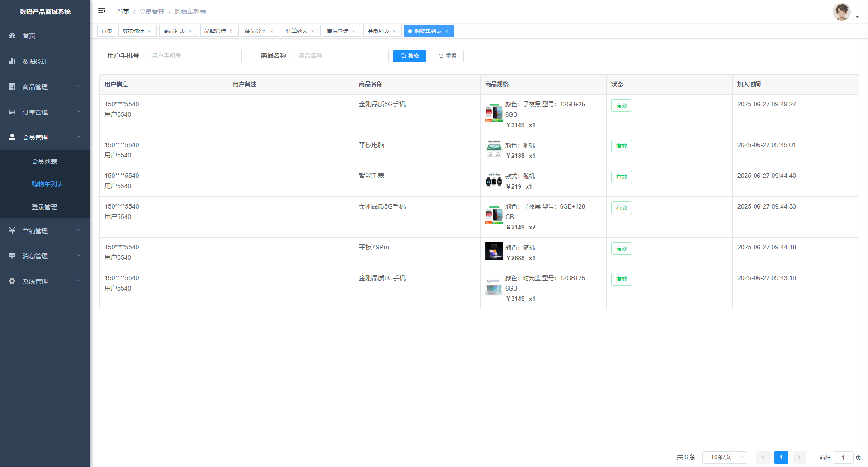Expand the 营销管理 menu

[45, 231]
